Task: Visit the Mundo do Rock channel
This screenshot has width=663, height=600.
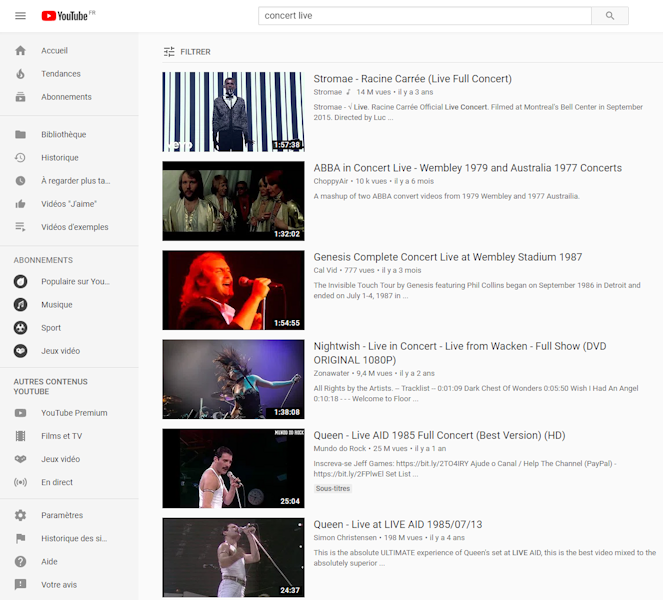Action: (340, 449)
